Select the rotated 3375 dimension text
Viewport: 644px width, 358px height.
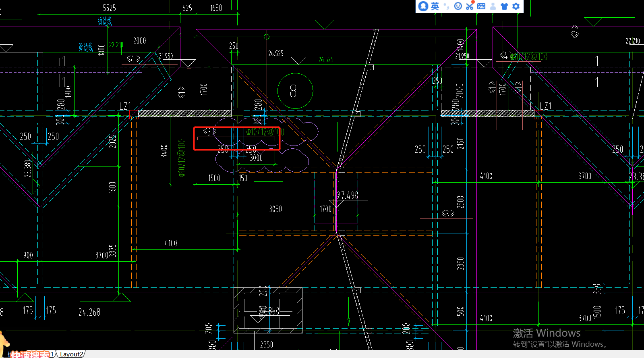(x=112, y=250)
